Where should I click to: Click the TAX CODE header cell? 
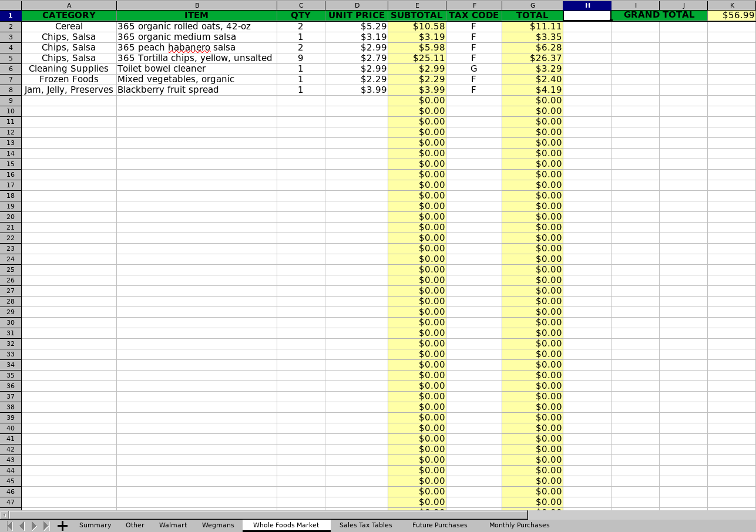[474, 16]
